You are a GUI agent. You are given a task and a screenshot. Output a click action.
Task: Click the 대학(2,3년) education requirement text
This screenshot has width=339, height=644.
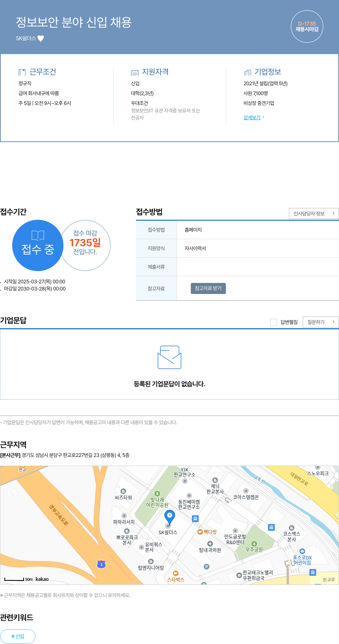[x=142, y=94]
